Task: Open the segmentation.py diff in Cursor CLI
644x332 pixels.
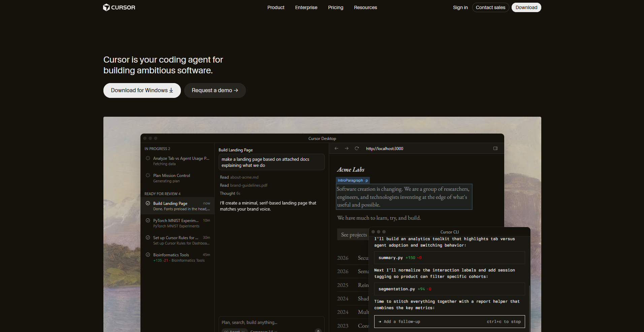Action: coord(449,289)
